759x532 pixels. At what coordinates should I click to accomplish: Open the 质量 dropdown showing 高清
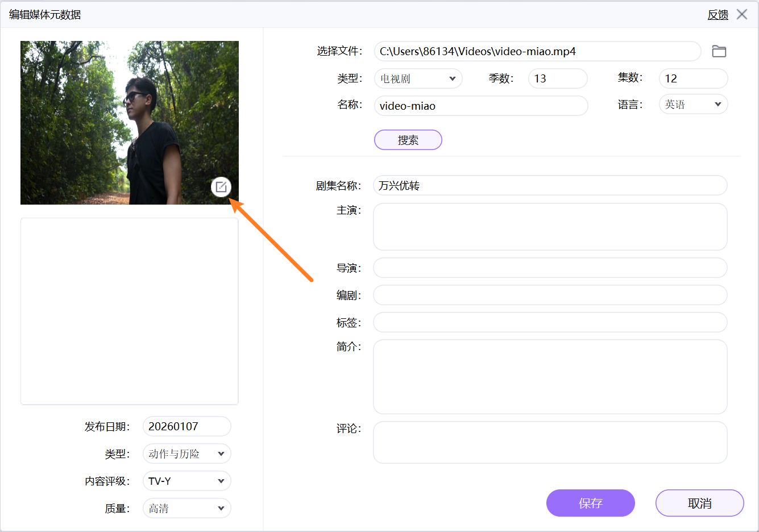186,508
